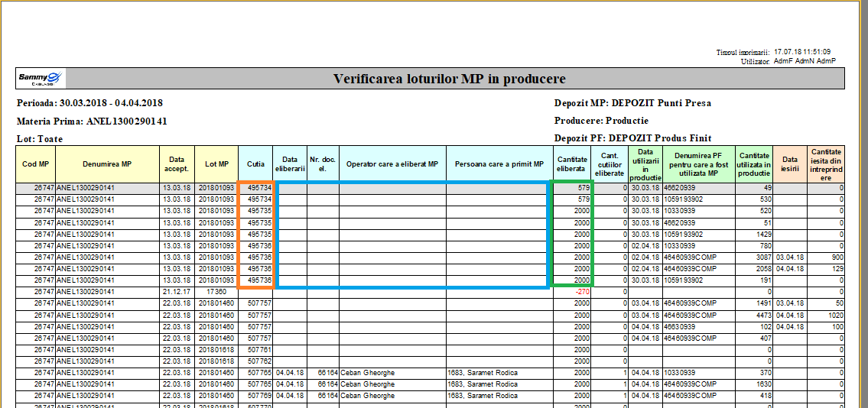Select the Lot MP cell "17360"

click(217, 292)
